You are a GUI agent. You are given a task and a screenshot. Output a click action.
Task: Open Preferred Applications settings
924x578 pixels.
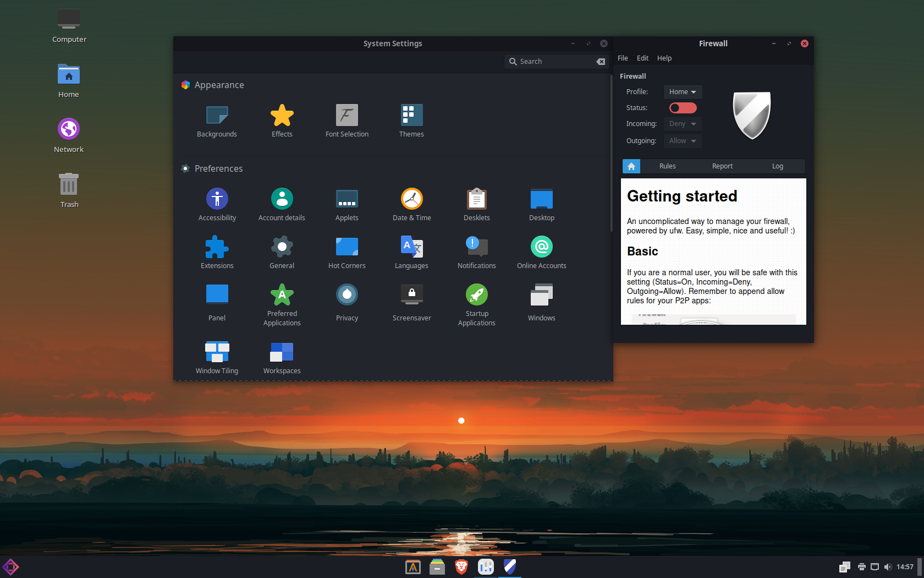pos(282,305)
